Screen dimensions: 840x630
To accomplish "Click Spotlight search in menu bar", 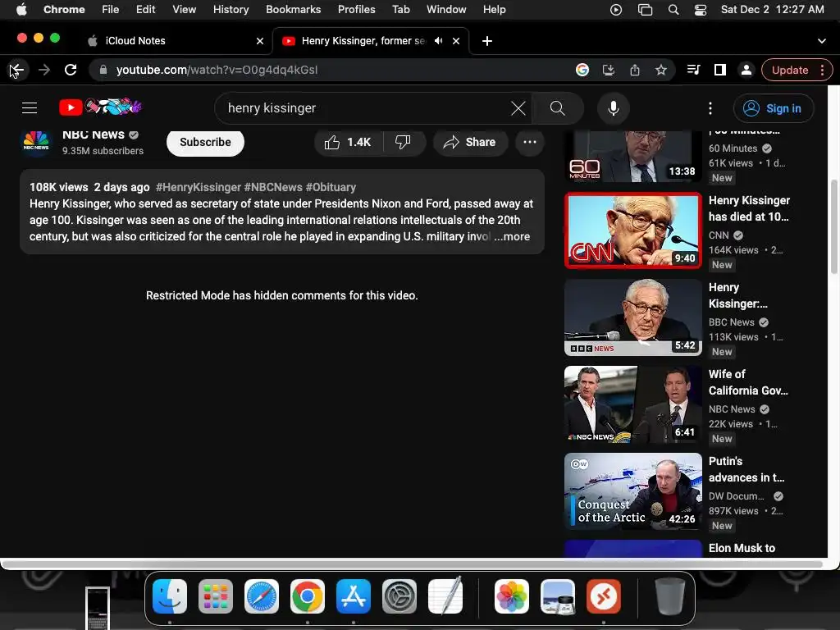I will tap(673, 10).
